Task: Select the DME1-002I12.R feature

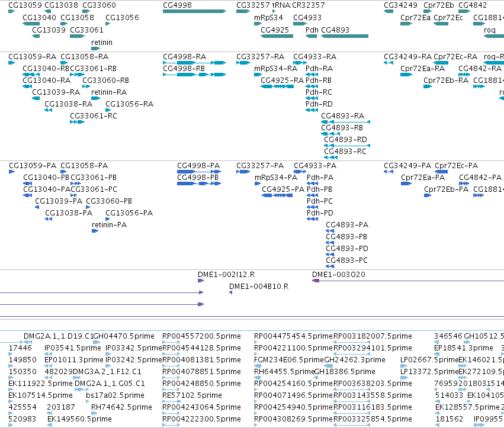Action: (x=201, y=281)
